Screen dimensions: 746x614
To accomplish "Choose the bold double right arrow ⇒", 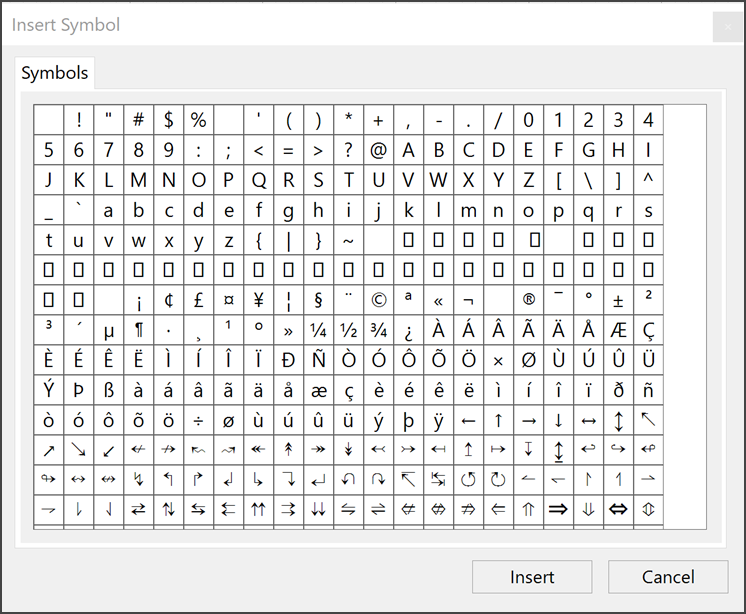I will (558, 510).
